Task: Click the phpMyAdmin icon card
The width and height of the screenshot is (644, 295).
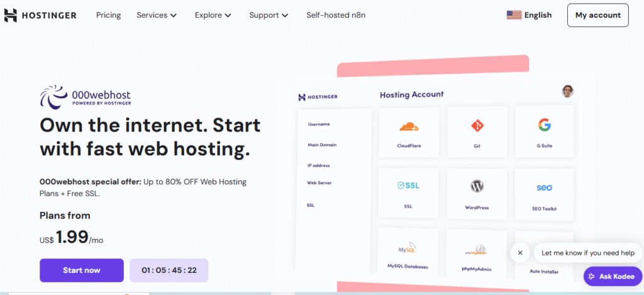Action: [x=477, y=253]
